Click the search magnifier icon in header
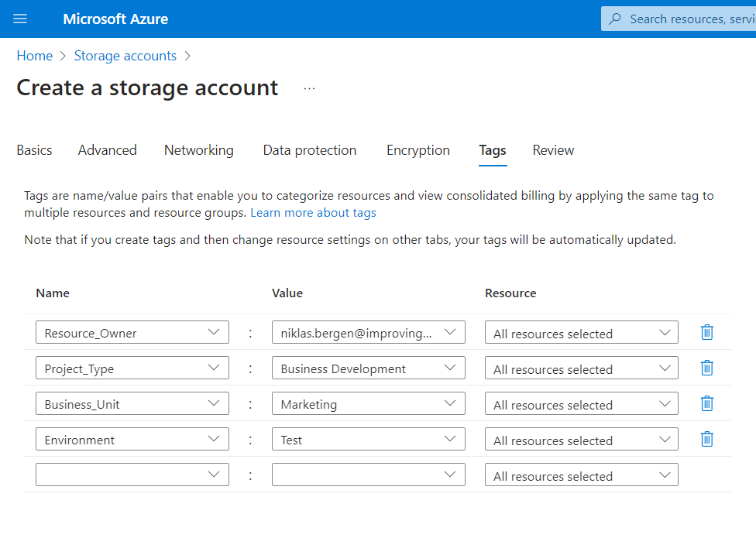This screenshot has height=538, width=756. (615, 19)
